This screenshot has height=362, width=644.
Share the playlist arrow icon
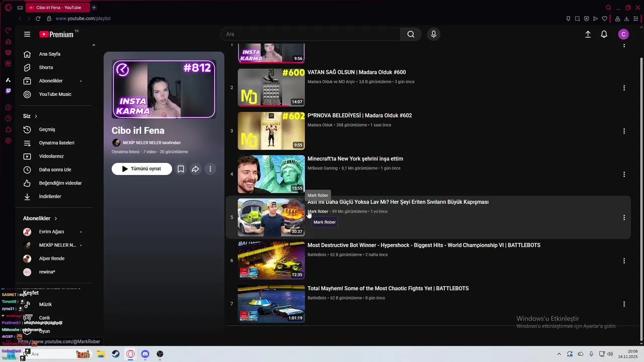pos(195,169)
